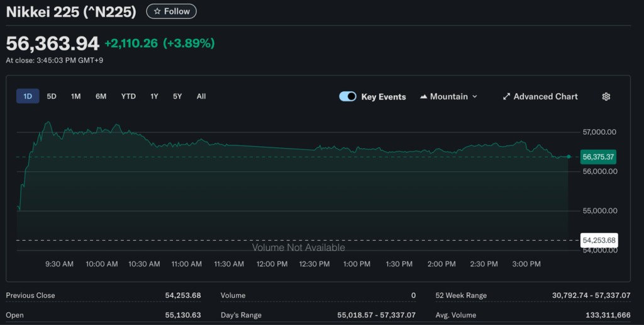
Task: Click the mountain chart type icon
Action: pos(423,96)
